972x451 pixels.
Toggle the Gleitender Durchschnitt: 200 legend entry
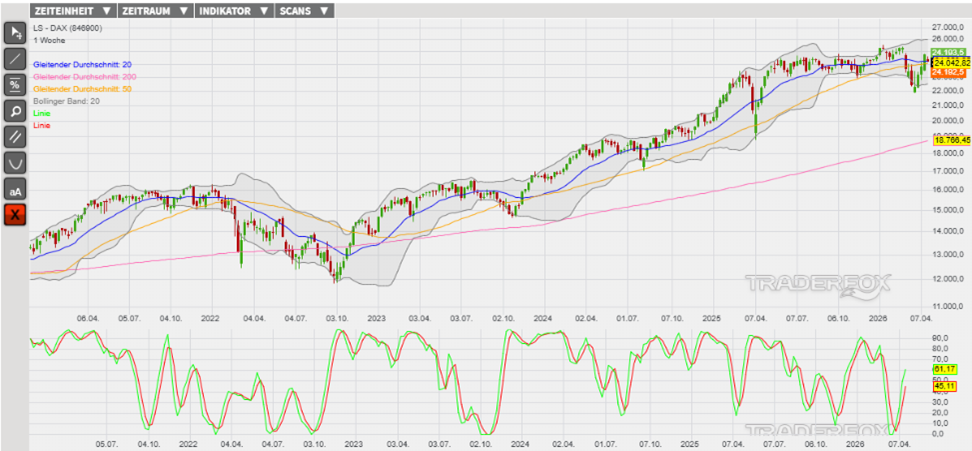(84, 77)
